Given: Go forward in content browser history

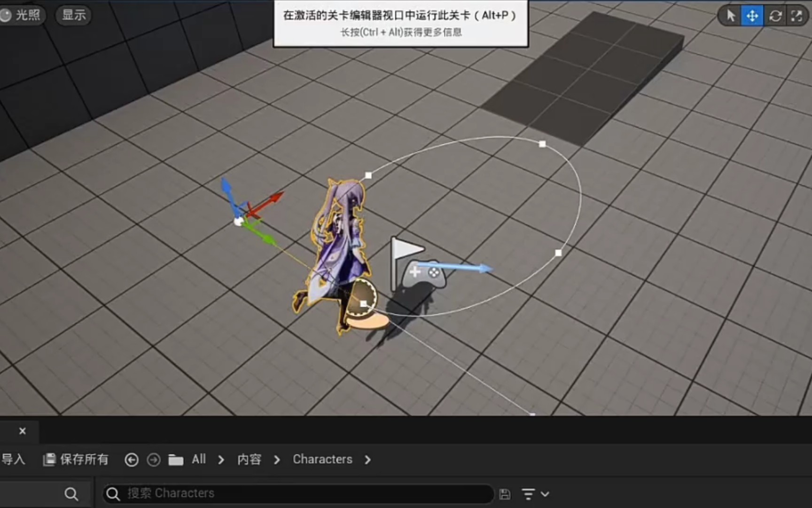Looking at the screenshot, I should tap(154, 460).
